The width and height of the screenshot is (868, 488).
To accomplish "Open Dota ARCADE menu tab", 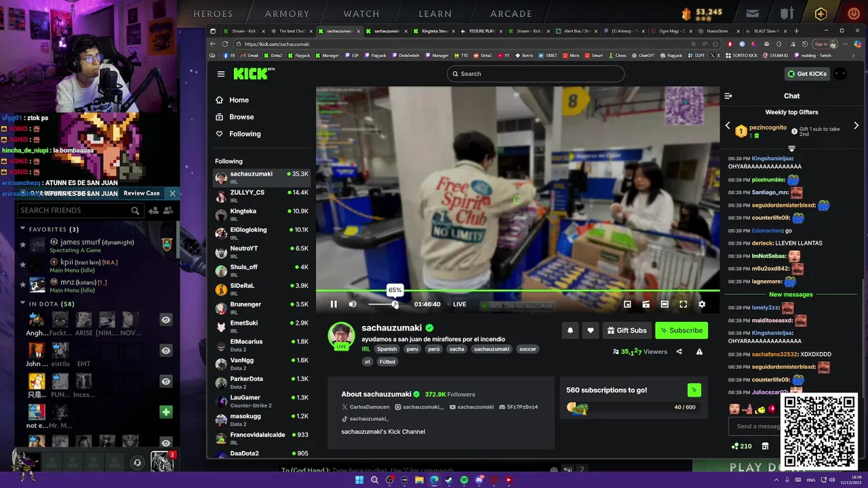I will [511, 14].
